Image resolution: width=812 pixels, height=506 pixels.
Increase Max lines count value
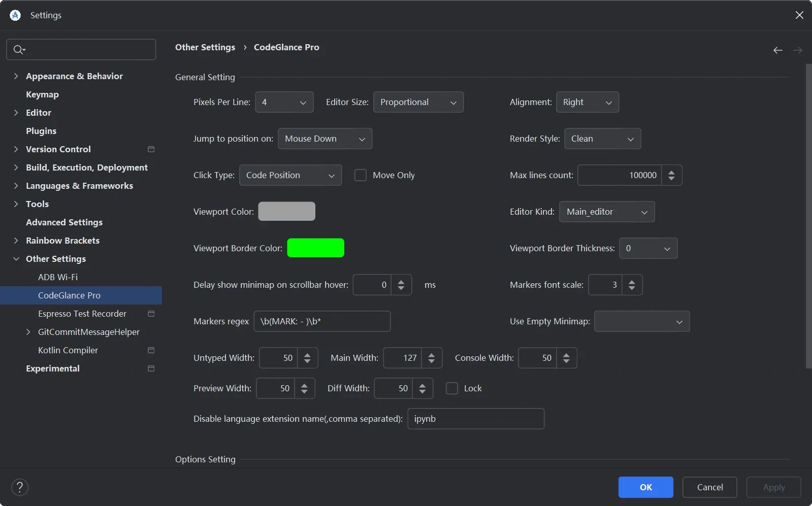click(671, 172)
